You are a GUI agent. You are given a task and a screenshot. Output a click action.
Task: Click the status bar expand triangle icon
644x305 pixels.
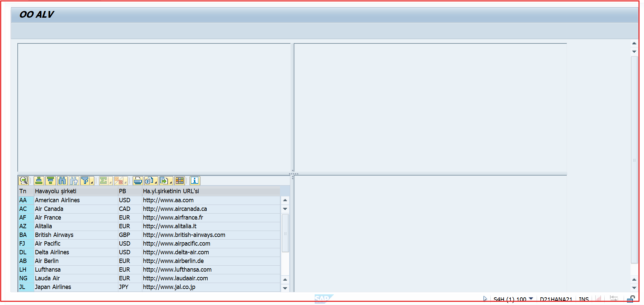485,299
